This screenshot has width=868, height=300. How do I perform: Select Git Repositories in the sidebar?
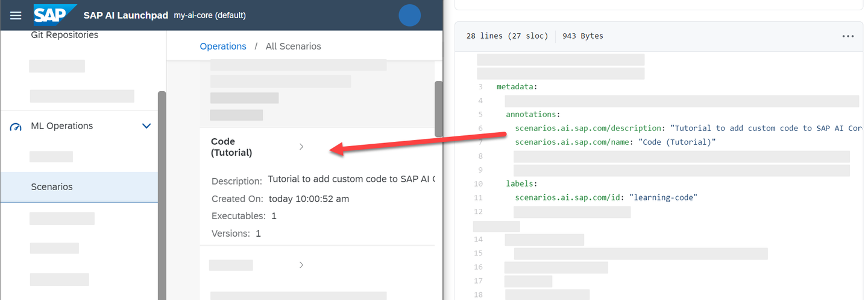pos(64,35)
